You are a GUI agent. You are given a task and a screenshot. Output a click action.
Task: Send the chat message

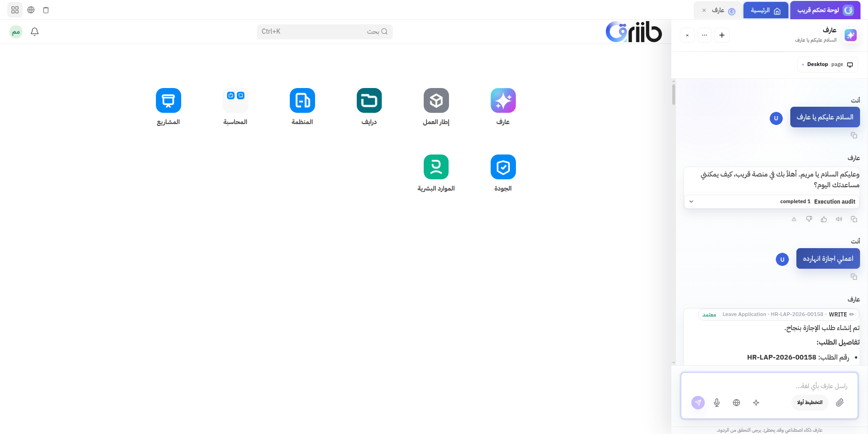(698, 403)
